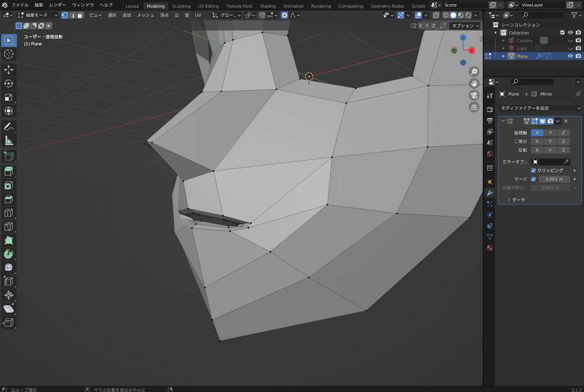Select the Extrude Region tool

coord(9,172)
